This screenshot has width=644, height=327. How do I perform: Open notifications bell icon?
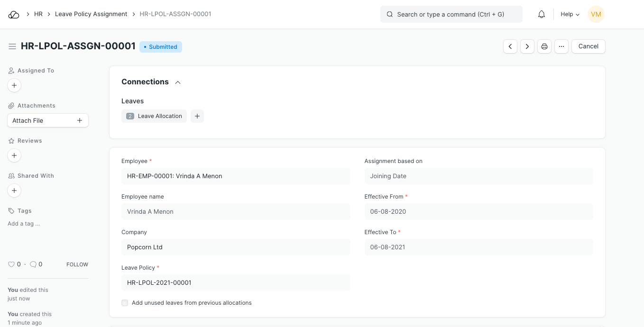coord(541,14)
